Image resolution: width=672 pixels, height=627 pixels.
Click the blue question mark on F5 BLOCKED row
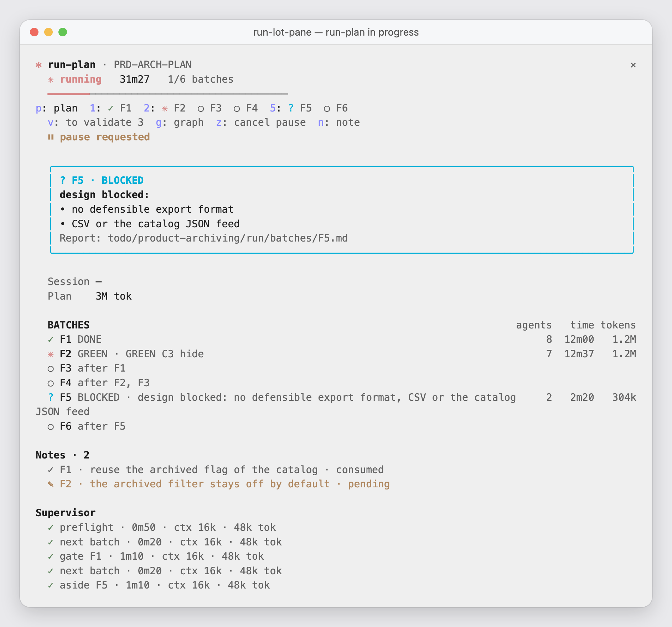51,398
